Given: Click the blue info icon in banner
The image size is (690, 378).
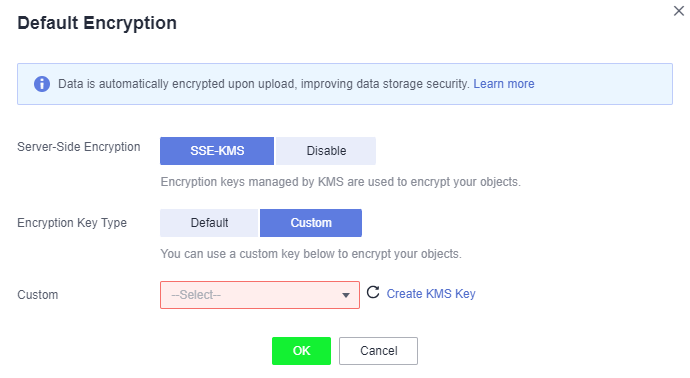Looking at the screenshot, I should pos(42,84).
